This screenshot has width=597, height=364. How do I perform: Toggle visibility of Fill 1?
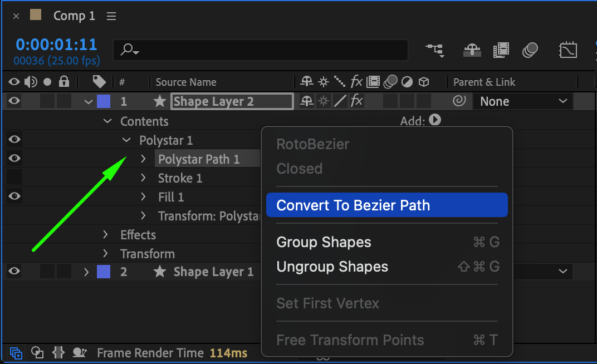pyautogui.click(x=14, y=196)
